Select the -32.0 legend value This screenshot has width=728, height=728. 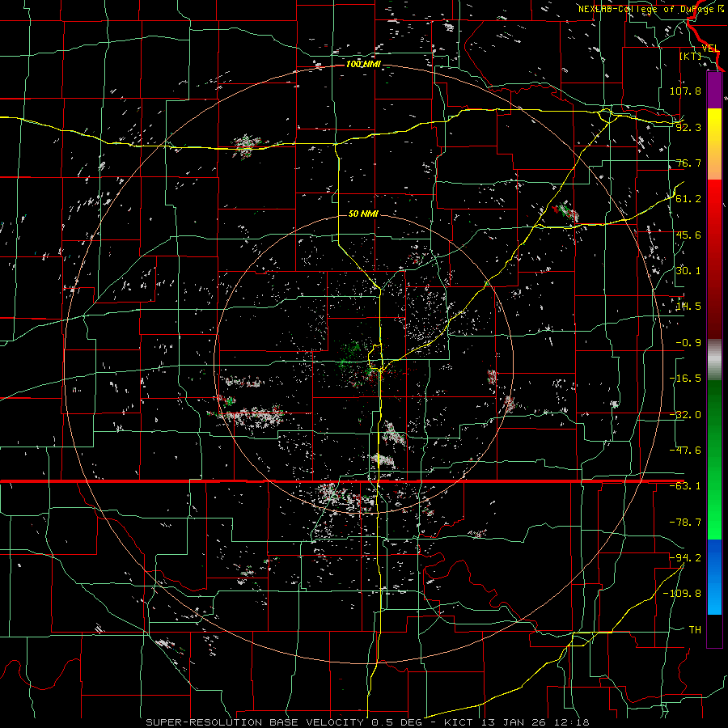point(685,415)
